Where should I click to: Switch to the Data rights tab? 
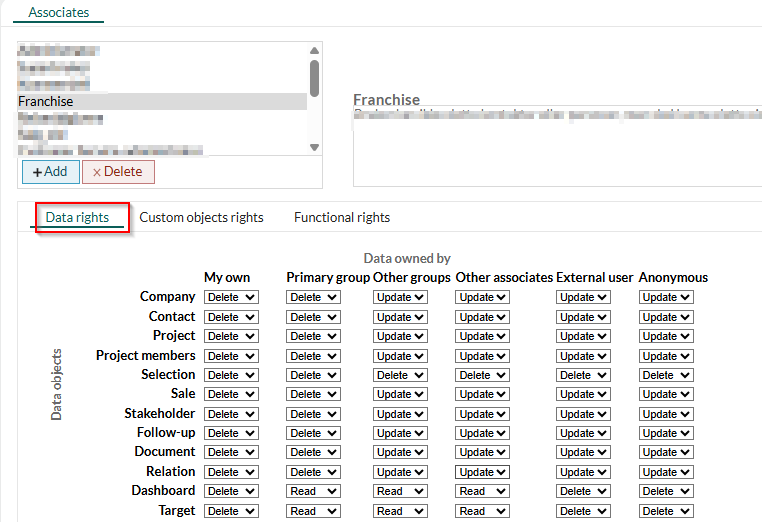pos(78,217)
